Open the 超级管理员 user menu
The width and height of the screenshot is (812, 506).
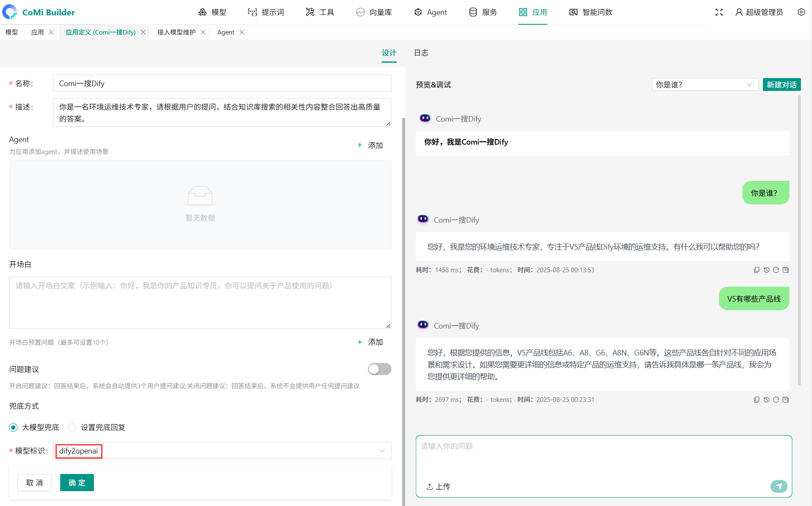(x=759, y=12)
